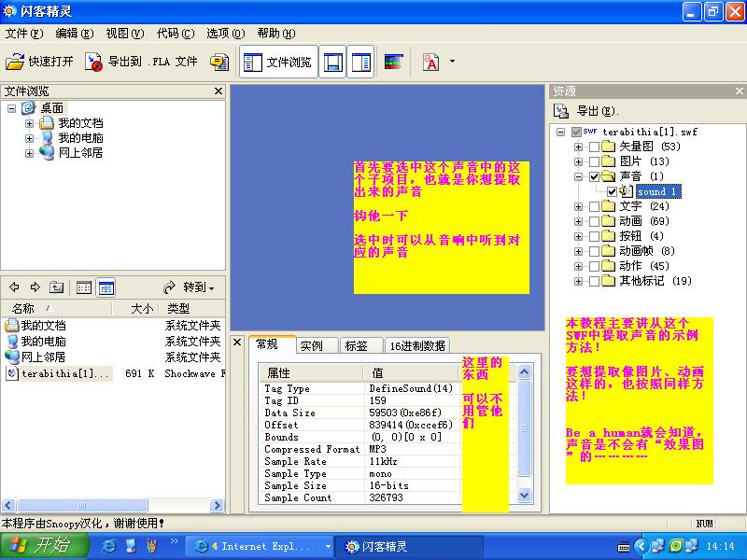Switch to details view icon
747x560 pixels.
tap(106, 287)
